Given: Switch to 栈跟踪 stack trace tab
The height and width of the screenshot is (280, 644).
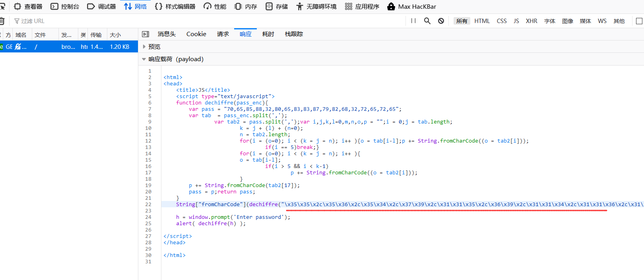Looking at the screenshot, I should [294, 34].
